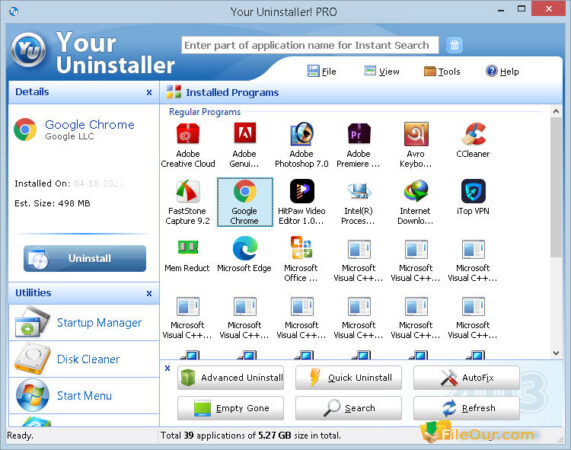
Task: Open the View menu
Action: [382, 71]
